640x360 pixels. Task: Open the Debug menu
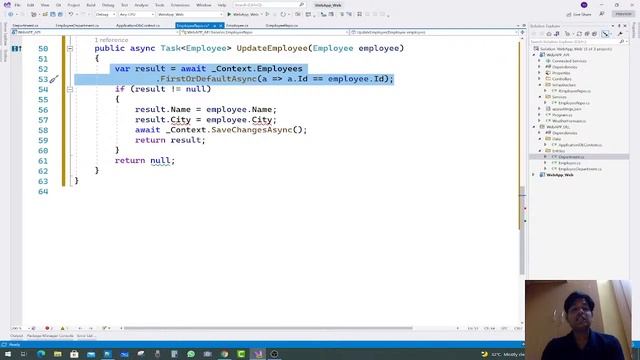[108, 5]
